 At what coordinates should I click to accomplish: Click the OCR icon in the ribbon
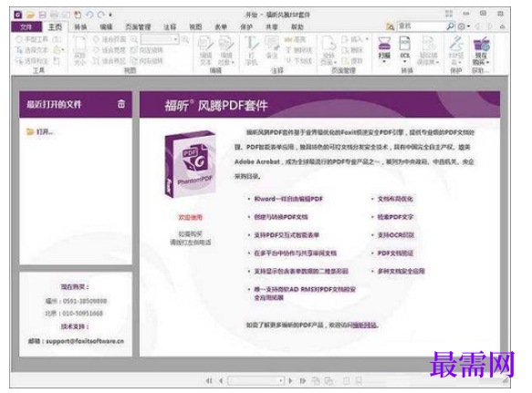coord(405,44)
